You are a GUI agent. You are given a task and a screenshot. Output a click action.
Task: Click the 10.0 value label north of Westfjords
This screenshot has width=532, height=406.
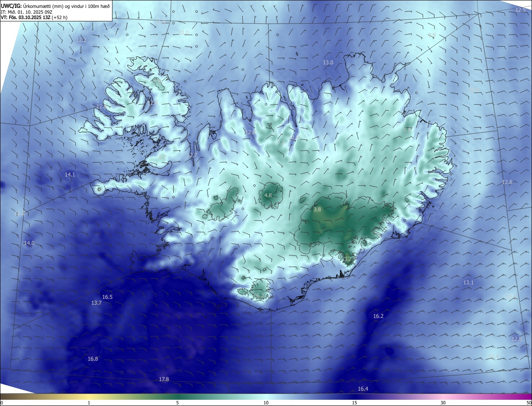(183, 33)
